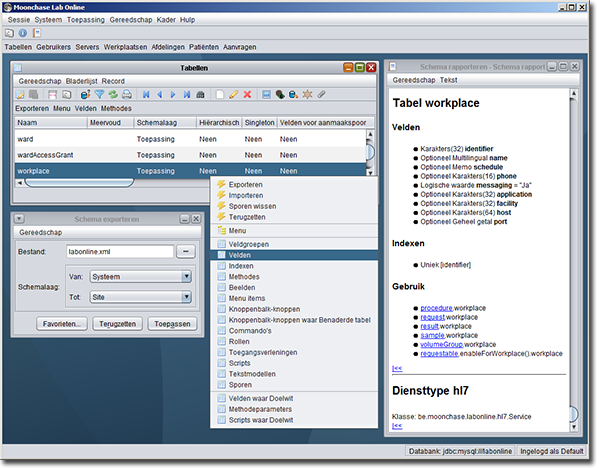Click the dark green globe icon
Viewport: 600px width, 468px height.
point(280,95)
